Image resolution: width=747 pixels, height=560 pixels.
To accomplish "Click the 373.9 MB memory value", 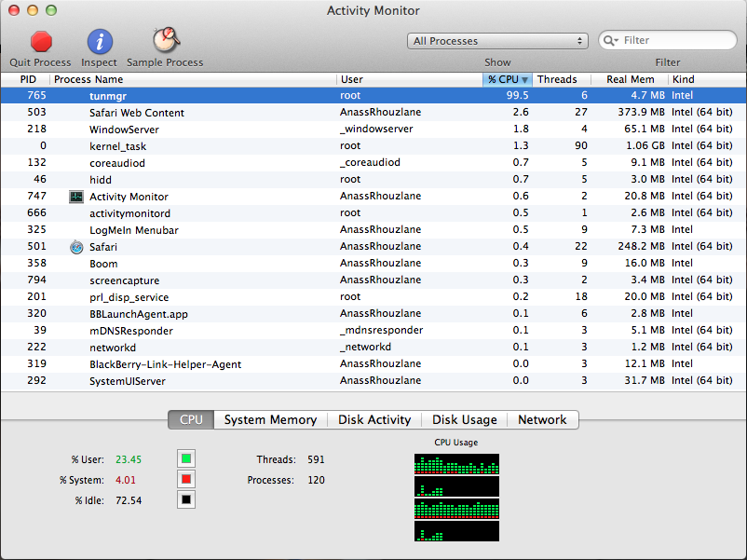I will (x=641, y=113).
